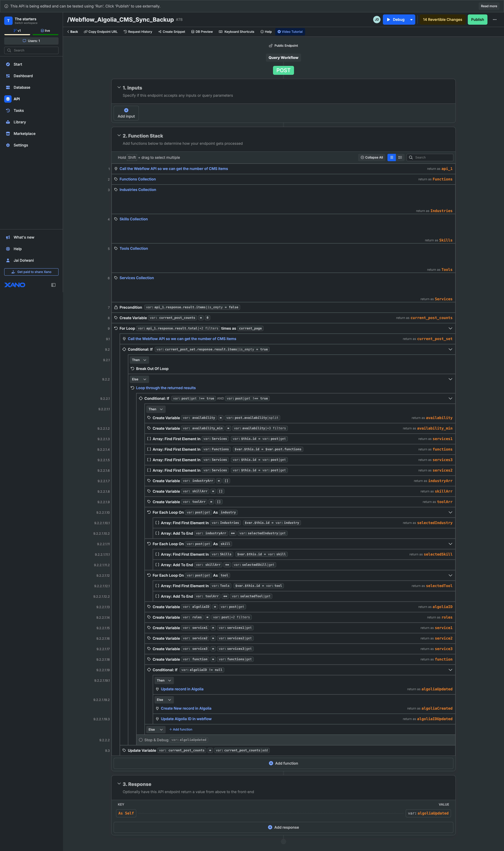Image resolution: width=504 pixels, height=851 pixels.
Task: Click the loop icon beside For Loop
Action: point(116,328)
